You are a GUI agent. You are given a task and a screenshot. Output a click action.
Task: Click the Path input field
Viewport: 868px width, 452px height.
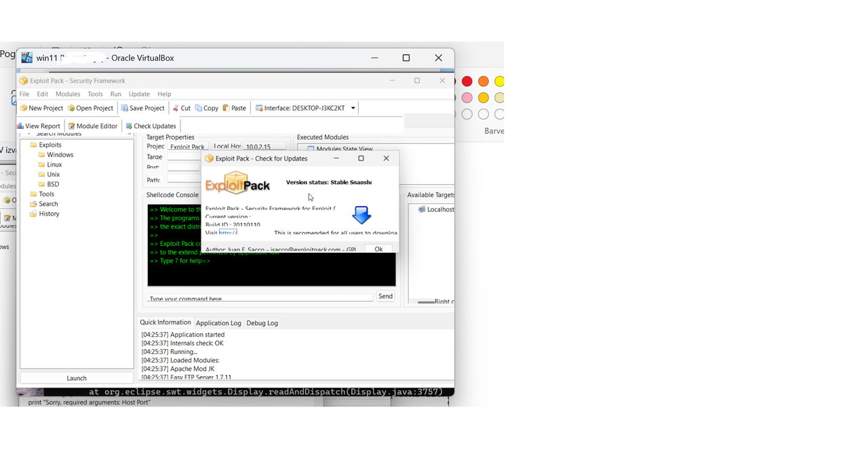[x=184, y=180]
